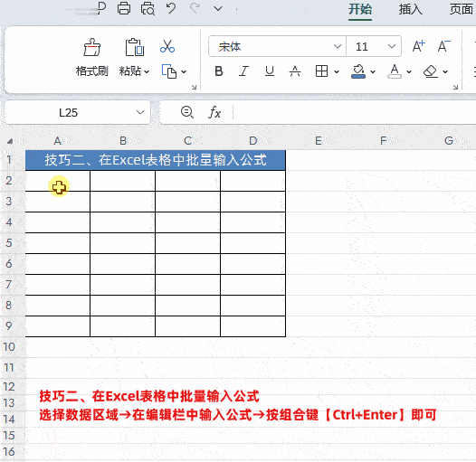This screenshot has width=476, height=462.
Task: Click the select-all corner triangle
Action: pos(10,141)
